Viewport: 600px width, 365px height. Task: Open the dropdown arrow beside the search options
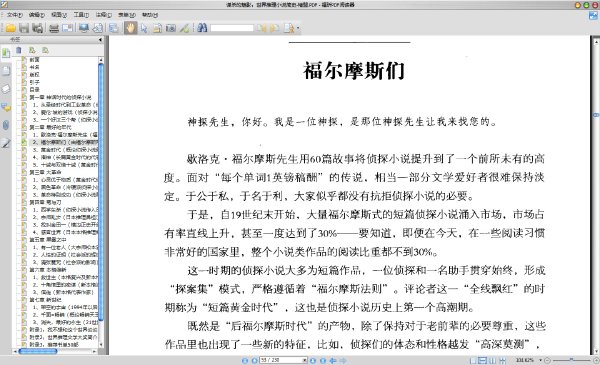coord(298,28)
